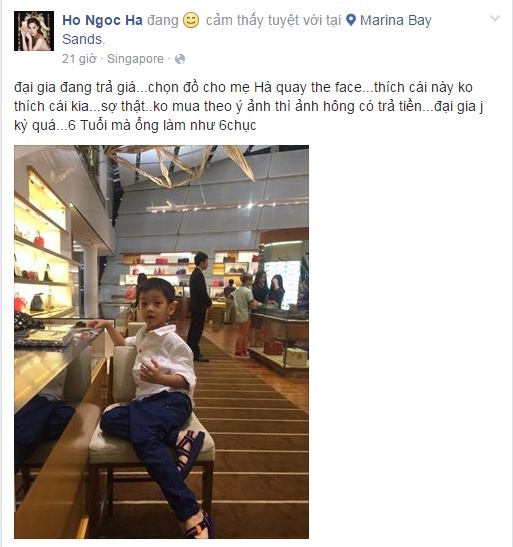Open the attached shop photo
The height and width of the screenshot is (547, 513).
click(161, 342)
